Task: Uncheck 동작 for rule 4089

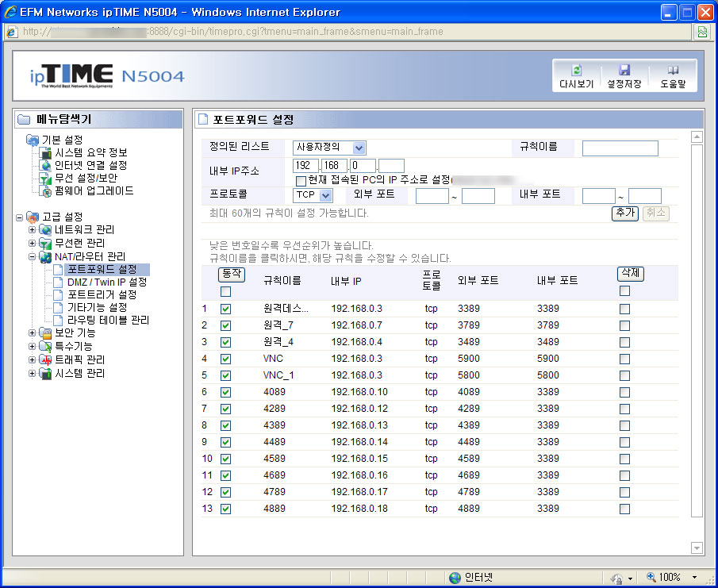Action: [x=225, y=393]
